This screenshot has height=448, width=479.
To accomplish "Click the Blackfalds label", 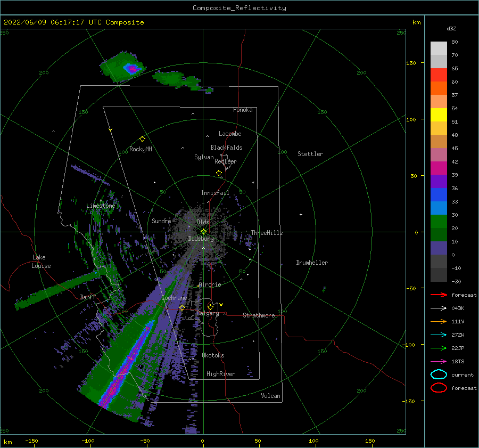I will [226, 148].
